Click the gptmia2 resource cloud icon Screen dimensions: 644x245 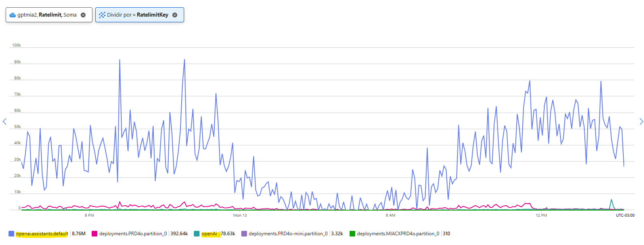click(13, 15)
